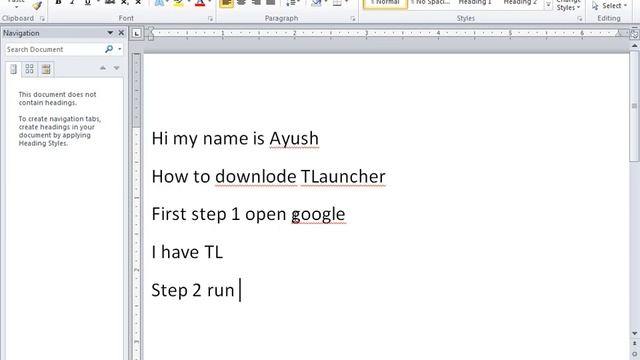Viewport: 640px width, 360px height.
Task: Open Navigation pane options dropdown arrow
Action: pos(110,33)
